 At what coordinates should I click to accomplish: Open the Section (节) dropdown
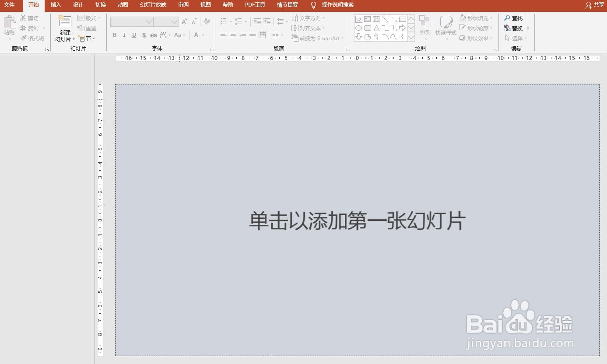(86, 38)
